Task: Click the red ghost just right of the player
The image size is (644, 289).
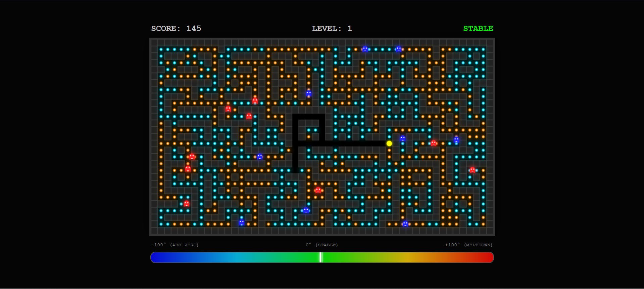Action: click(434, 143)
